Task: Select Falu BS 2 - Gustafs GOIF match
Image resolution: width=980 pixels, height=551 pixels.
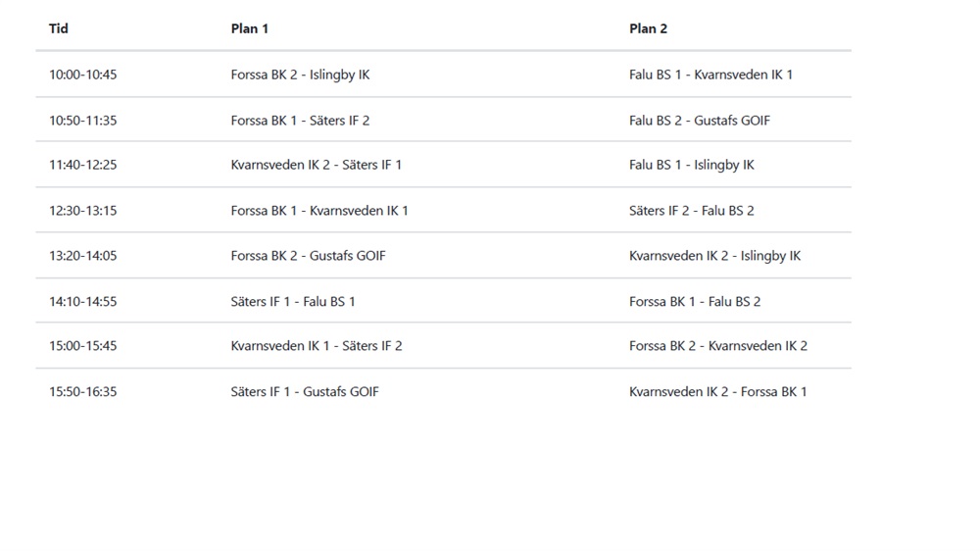Action: (700, 120)
